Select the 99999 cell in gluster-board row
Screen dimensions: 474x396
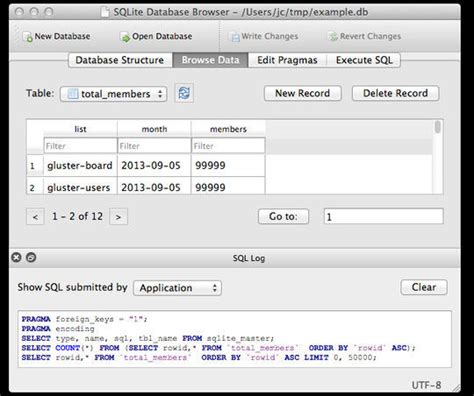(x=228, y=166)
